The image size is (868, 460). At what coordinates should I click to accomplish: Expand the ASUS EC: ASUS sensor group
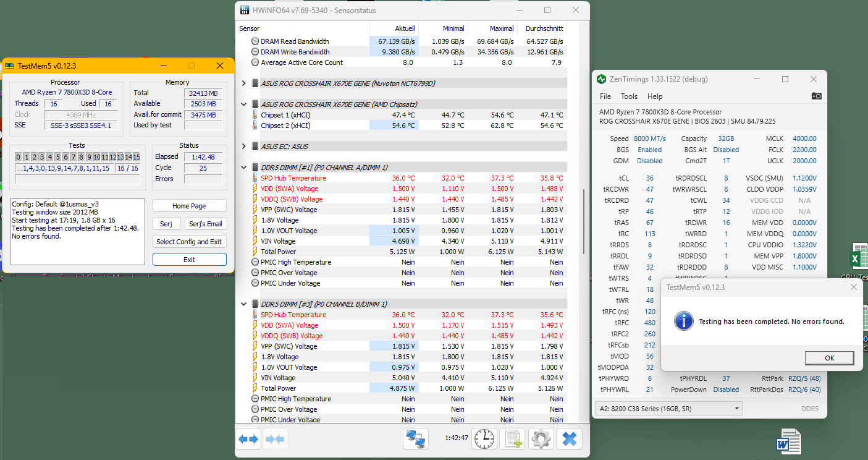point(244,147)
